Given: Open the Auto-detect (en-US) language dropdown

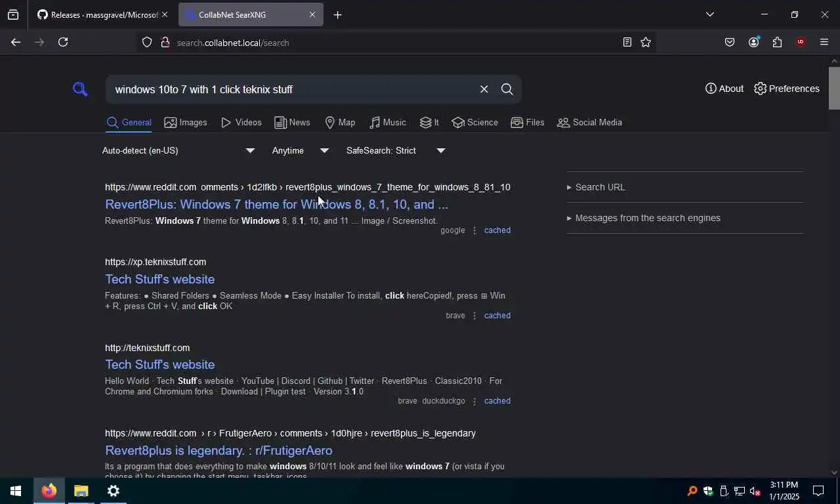Looking at the screenshot, I should click(178, 151).
